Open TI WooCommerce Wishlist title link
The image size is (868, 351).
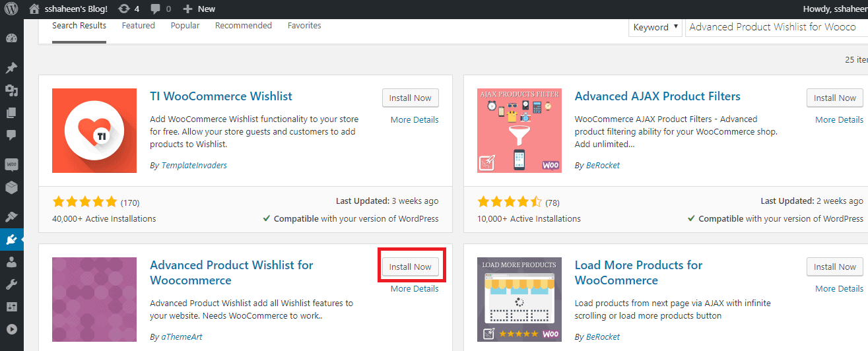221,96
